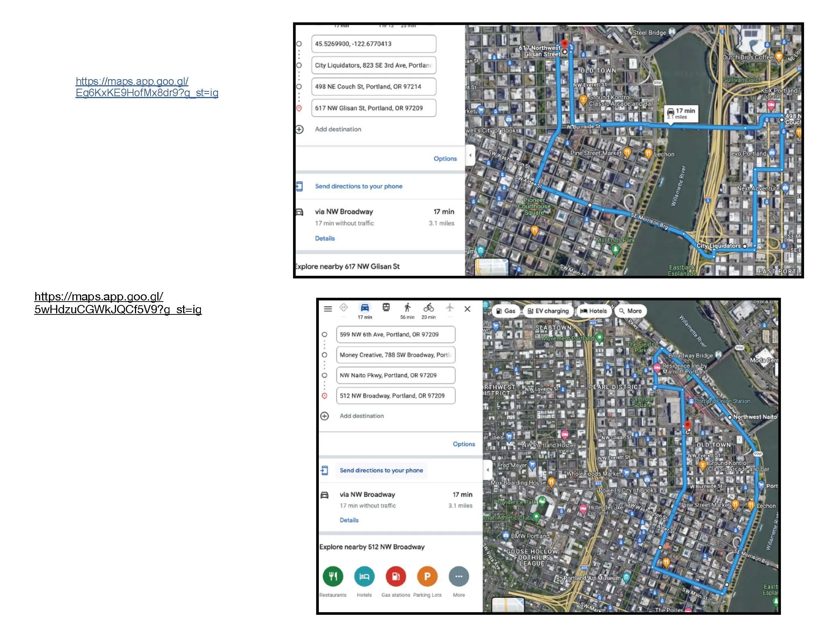
Task: Click the Providence Park stadium marker
Action: coord(542,501)
